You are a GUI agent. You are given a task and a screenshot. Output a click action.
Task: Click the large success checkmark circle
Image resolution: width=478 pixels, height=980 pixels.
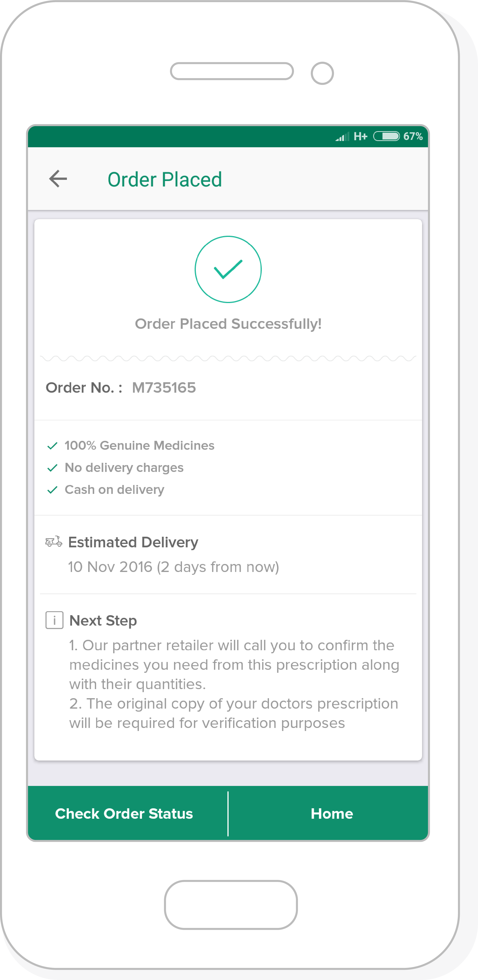[x=228, y=269]
